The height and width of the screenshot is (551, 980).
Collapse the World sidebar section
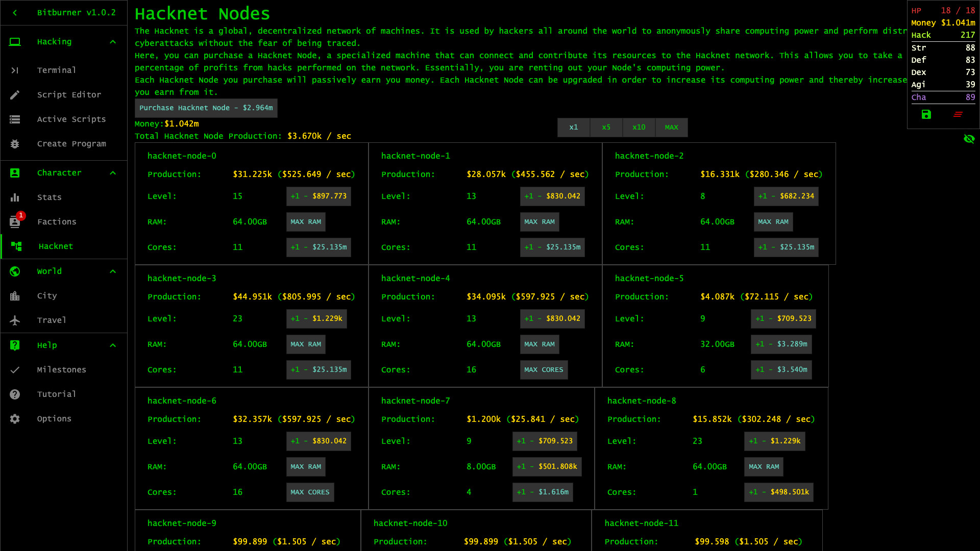coord(113,271)
